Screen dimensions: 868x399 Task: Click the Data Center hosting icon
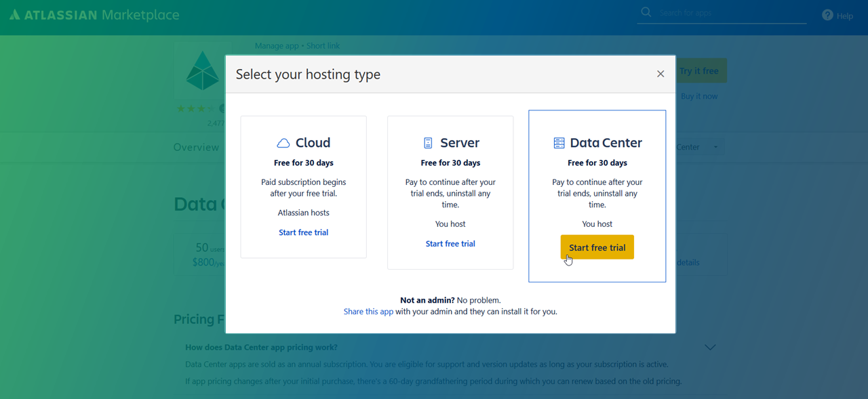(x=559, y=143)
